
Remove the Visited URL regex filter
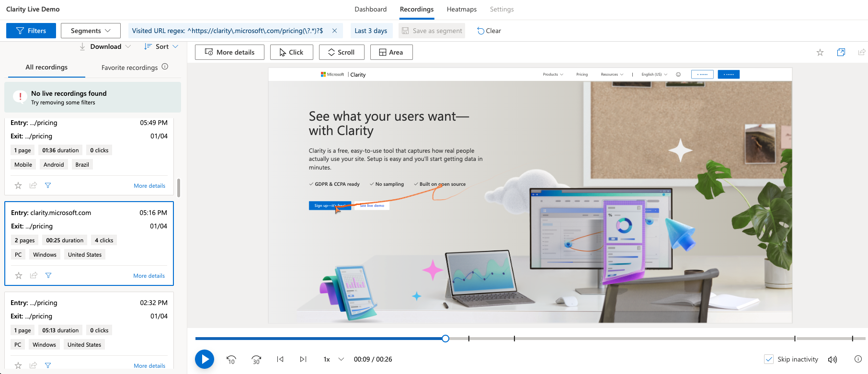tap(334, 31)
